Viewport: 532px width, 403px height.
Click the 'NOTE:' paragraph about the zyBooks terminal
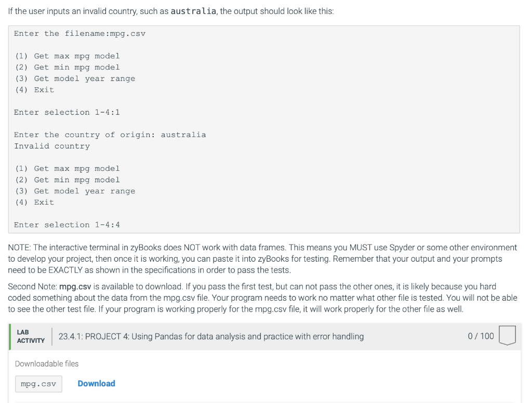coord(262,258)
